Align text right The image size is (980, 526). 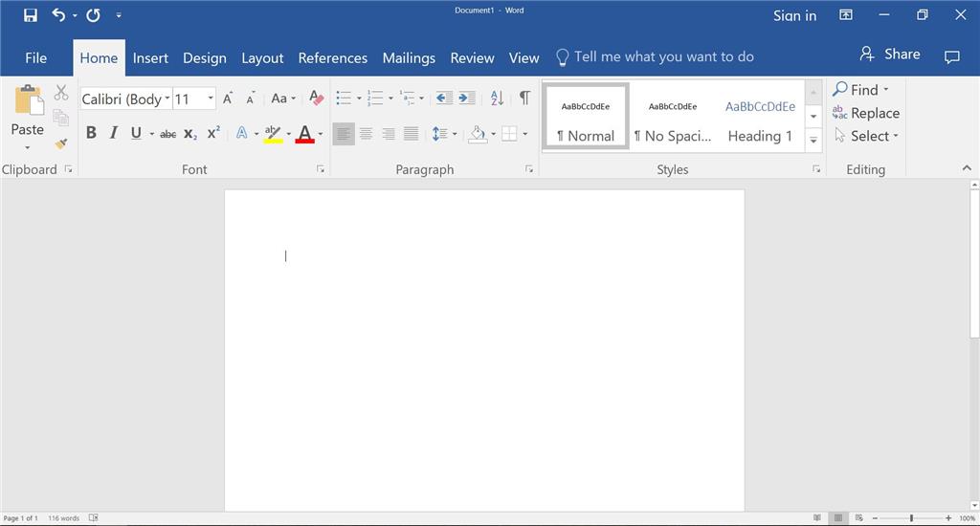[389, 134]
